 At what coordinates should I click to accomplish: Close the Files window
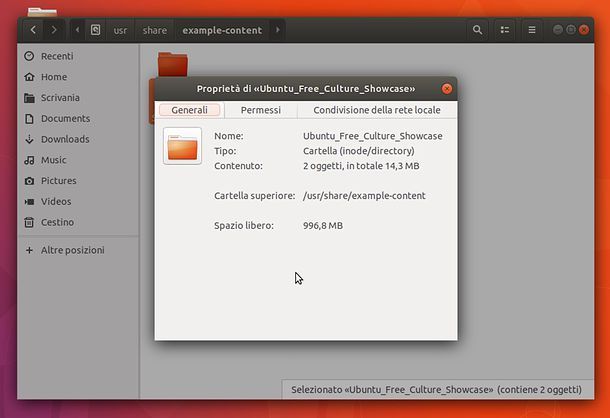coord(584,30)
